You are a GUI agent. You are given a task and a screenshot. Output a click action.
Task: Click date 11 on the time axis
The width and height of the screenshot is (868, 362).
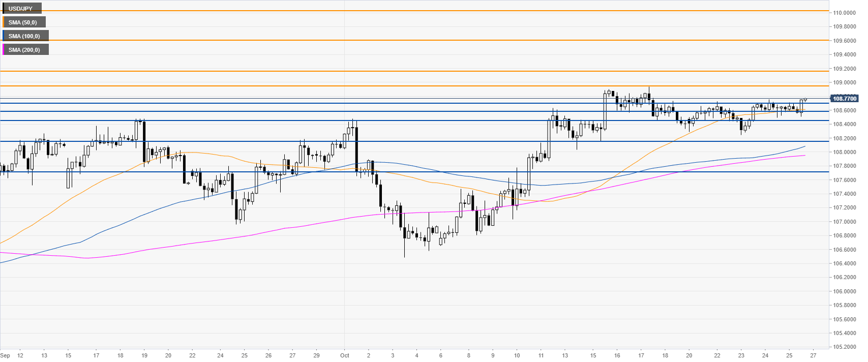point(541,355)
